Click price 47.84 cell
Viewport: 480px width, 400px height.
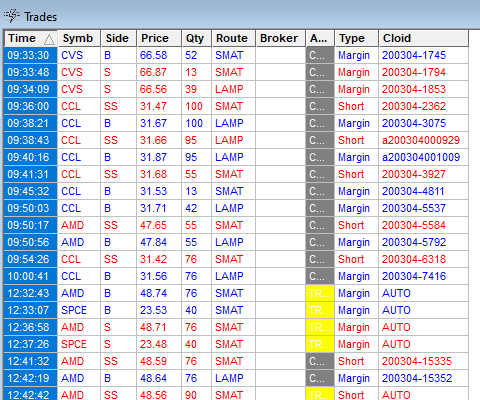point(153,242)
